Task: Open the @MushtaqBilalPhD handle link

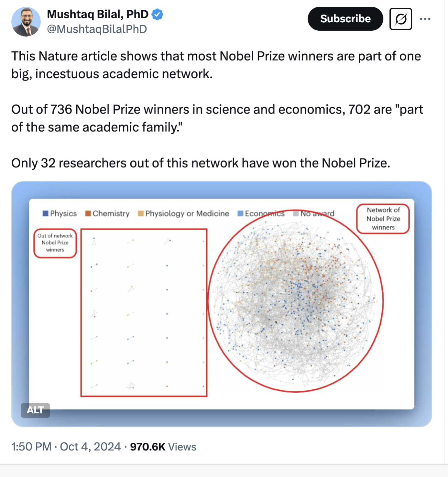Action: [x=97, y=29]
